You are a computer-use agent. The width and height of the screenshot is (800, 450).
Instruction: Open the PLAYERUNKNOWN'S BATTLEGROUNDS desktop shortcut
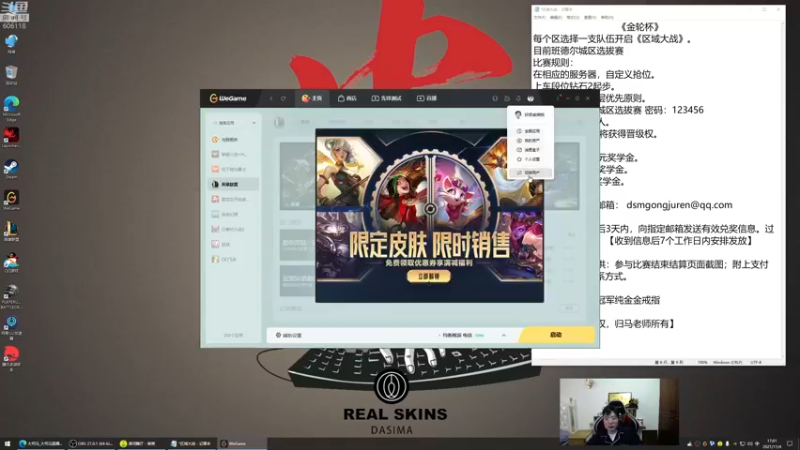click(x=11, y=297)
